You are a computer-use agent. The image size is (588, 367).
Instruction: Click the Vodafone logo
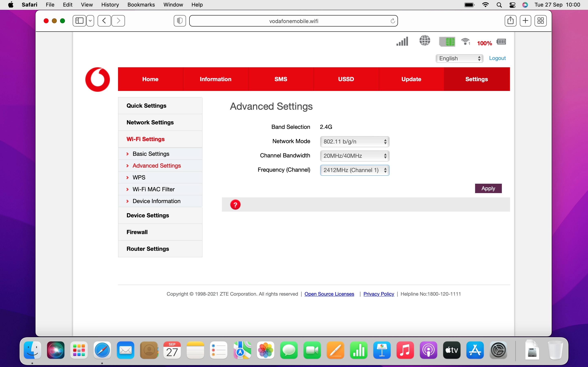point(97,79)
